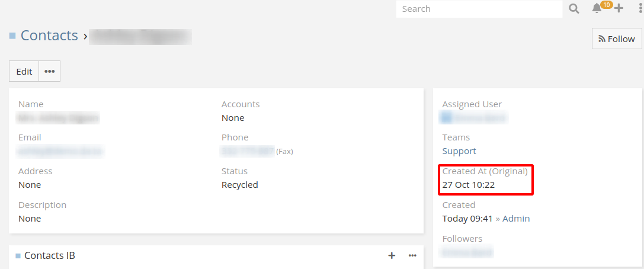Click the blurred email address link

tap(60, 152)
